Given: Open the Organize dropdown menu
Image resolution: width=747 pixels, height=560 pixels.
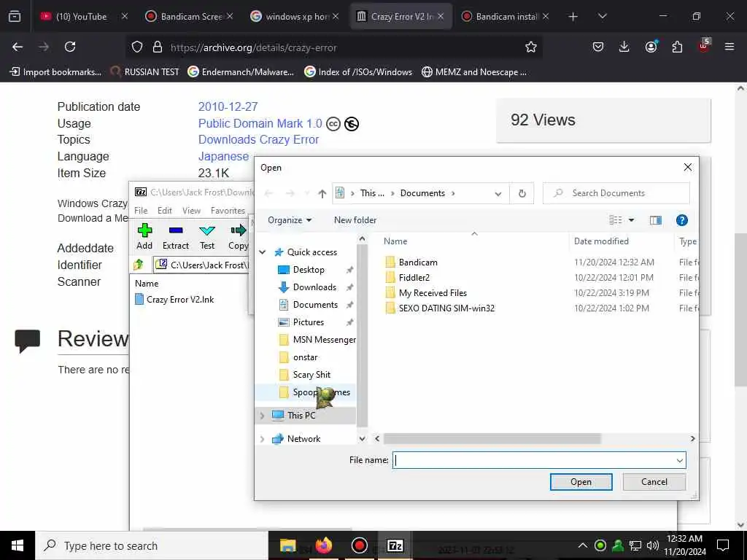Looking at the screenshot, I should (x=290, y=220).
